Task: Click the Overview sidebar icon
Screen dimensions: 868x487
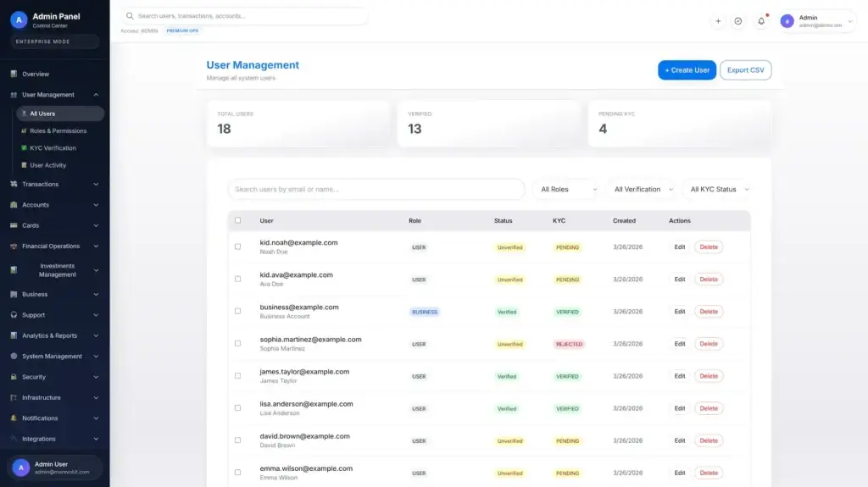Action: point(14,74)
